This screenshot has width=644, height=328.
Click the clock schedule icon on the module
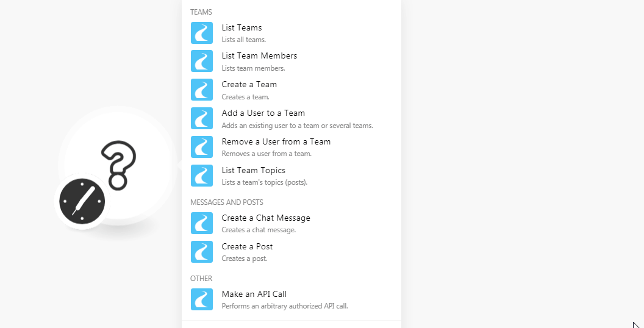coord(82,201)
